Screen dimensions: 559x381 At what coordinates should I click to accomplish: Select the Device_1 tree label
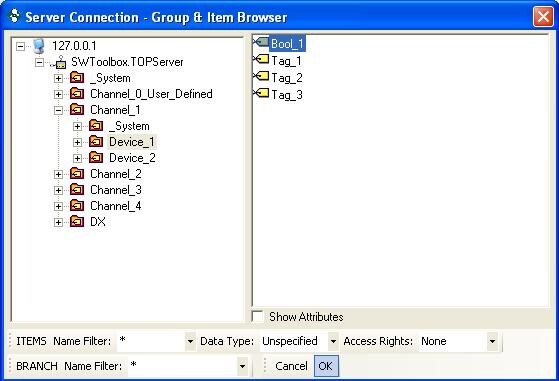pos(132,142)
